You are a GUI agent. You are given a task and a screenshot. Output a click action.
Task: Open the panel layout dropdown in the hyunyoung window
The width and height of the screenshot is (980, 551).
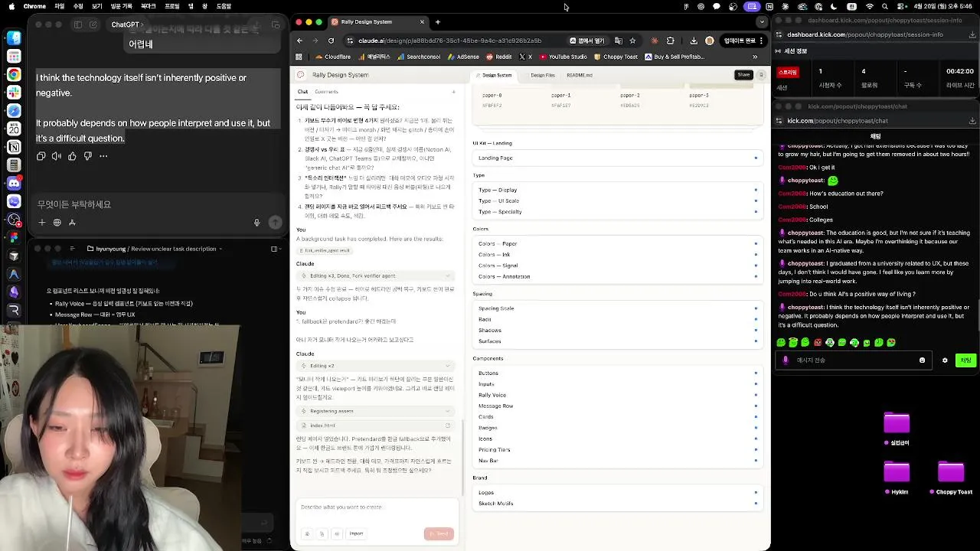tap(276, 249)
